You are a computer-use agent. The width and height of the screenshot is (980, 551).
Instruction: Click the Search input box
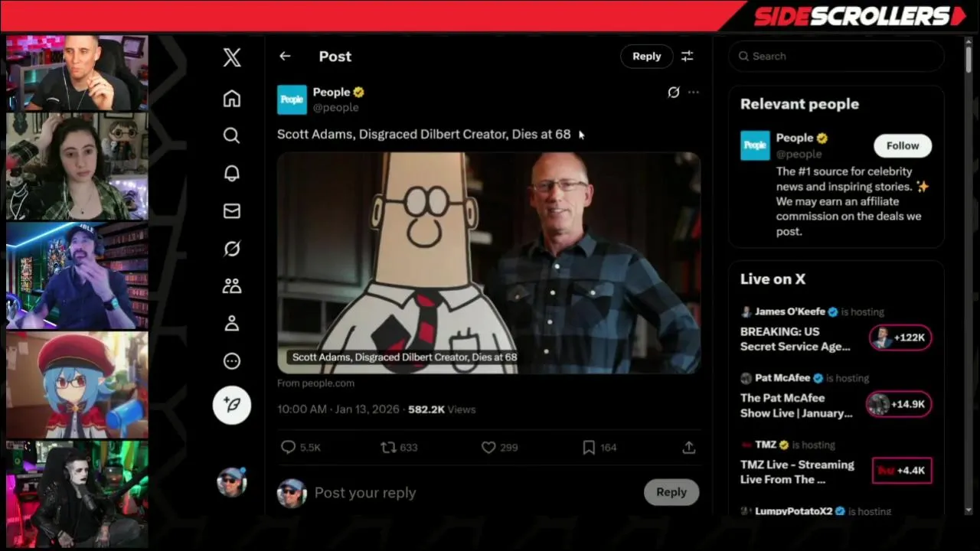point(836,56)
